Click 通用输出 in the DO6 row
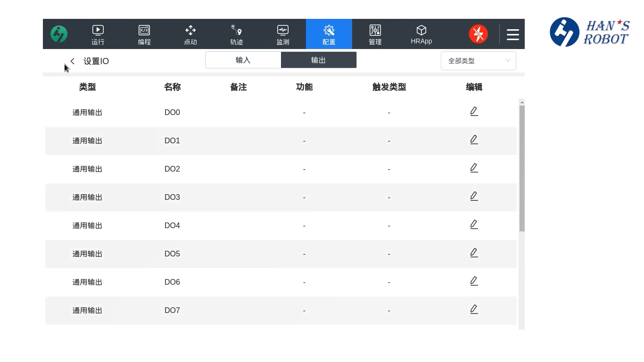 click(87, 282)
